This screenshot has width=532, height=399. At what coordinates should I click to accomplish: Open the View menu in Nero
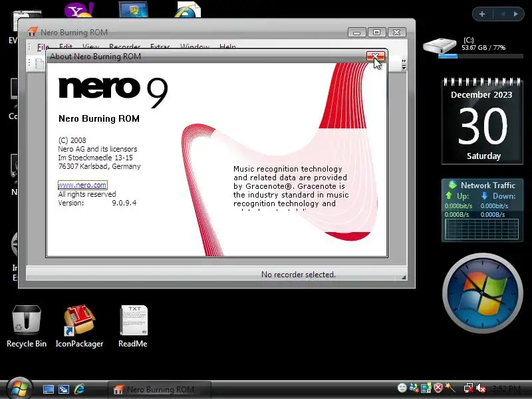[x=90, y=47]
